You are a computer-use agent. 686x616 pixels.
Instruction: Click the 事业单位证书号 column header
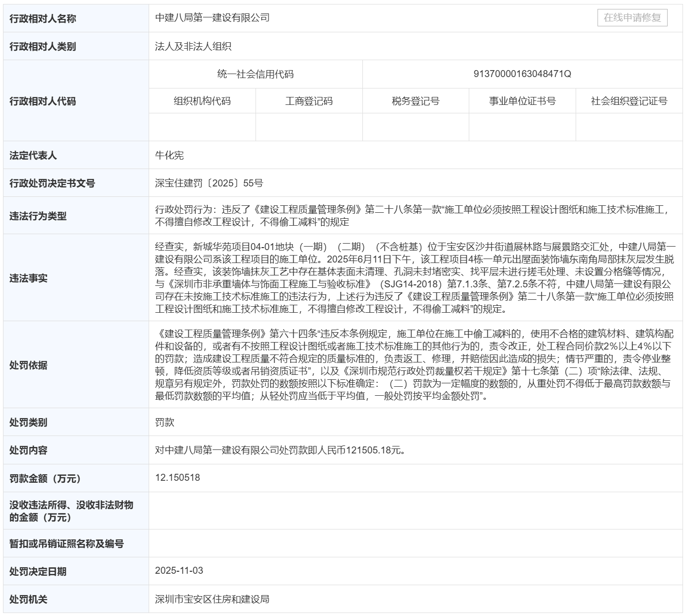pyautogui.click(x=522, y=101)
